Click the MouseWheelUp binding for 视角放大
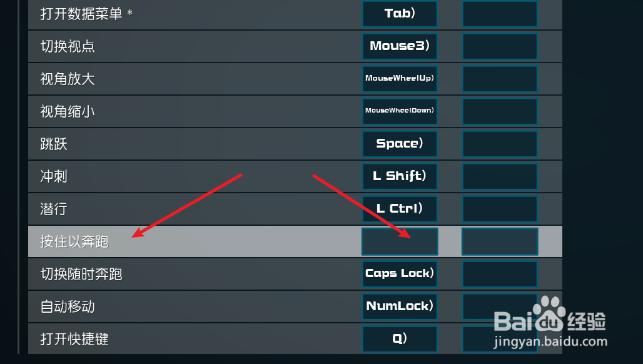This screenshot has height=364, width=643. (x=400, y=79)
